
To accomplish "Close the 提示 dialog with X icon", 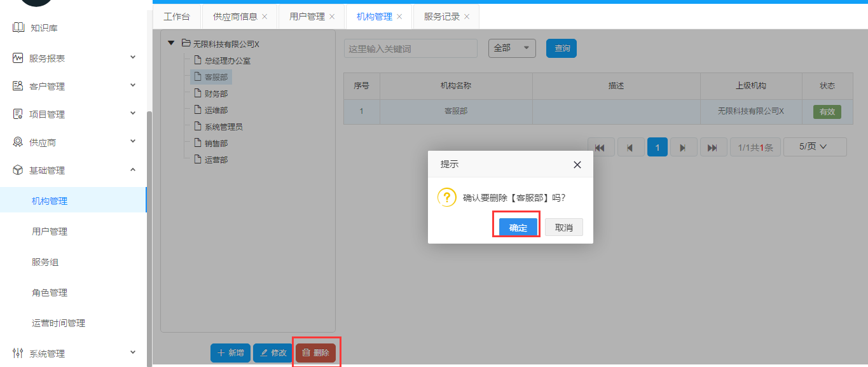I will point(577,165).
